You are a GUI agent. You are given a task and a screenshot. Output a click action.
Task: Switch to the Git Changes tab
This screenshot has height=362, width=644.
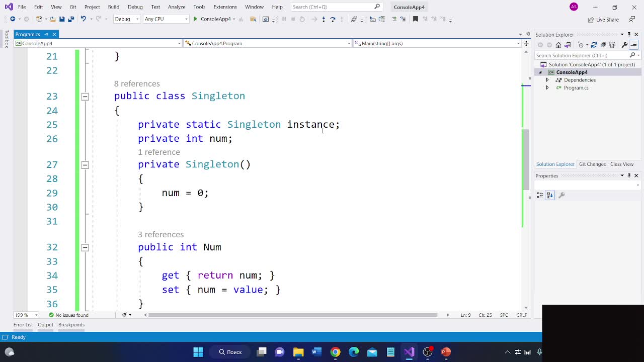pyautogui.click(x=592, y=164)
